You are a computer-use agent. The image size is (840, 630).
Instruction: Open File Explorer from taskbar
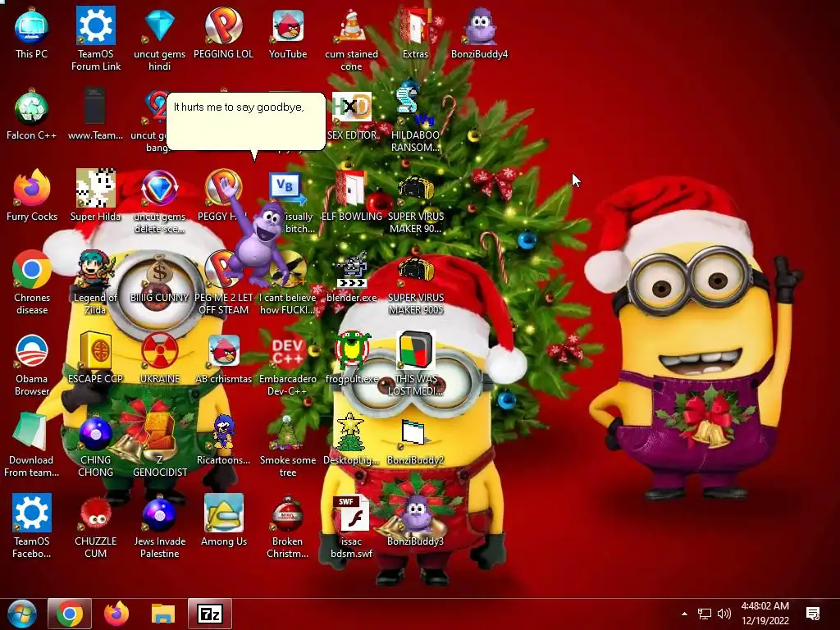point(163,614)
